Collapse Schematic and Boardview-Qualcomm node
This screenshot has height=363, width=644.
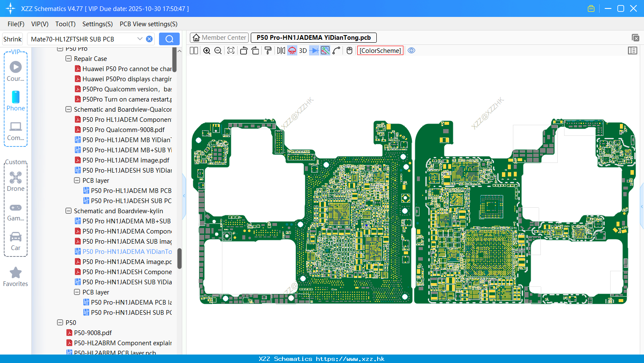pos(69,110)
